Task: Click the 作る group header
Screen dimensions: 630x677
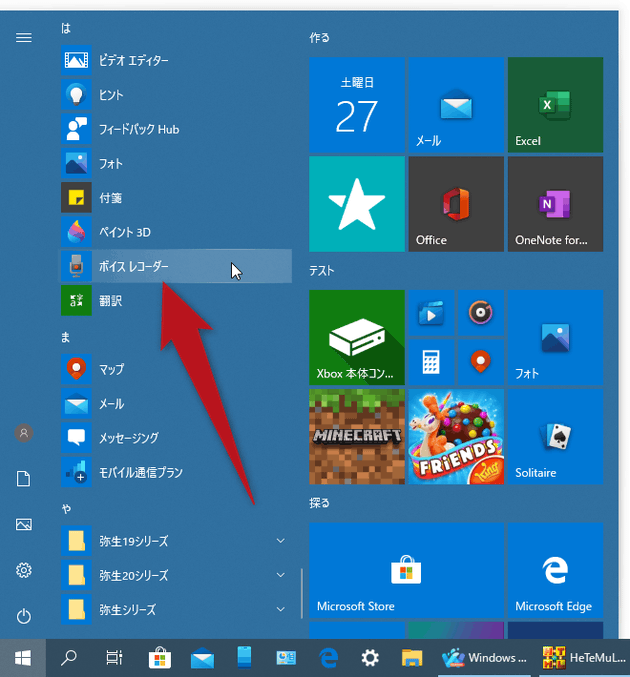Action: pyautogui.click(x=320, y=38)
